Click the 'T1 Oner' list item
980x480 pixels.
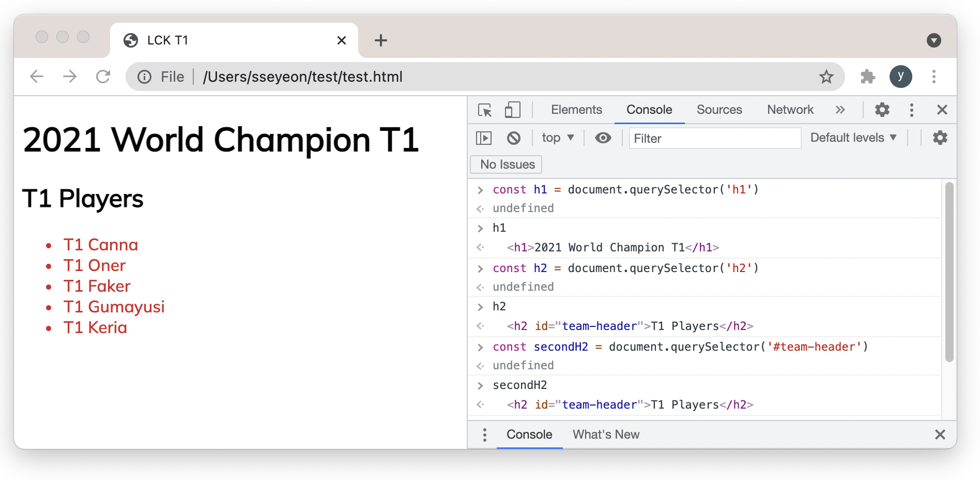(95, 265)
